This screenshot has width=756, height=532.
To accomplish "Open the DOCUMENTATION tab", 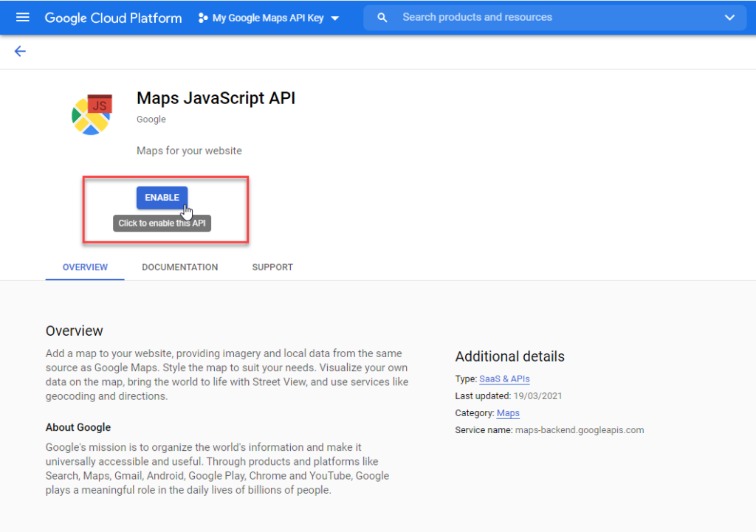I will click(180, 267).
